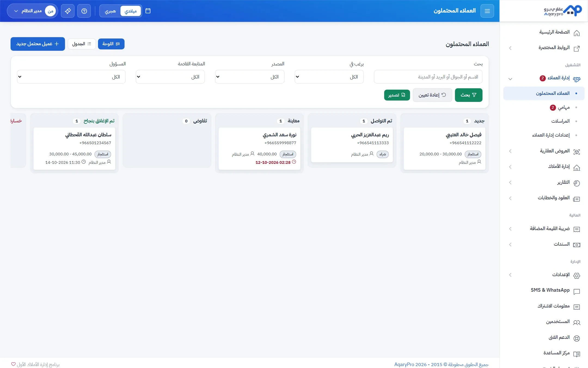Expand الإعدادات chevron

(510, 275)
